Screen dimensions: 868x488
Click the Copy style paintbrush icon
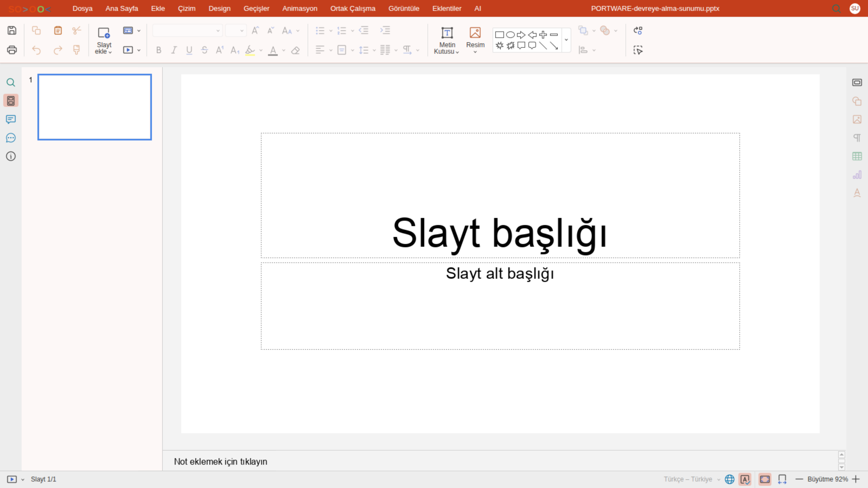point(76,50)
